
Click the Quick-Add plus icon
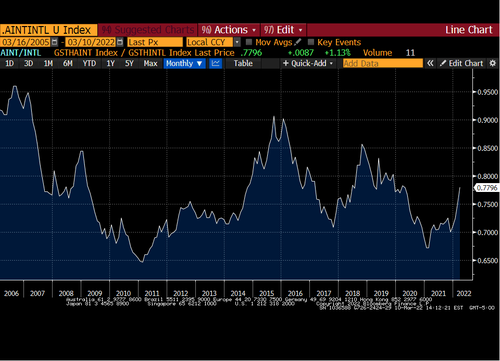pyautogui.click(x=286, y=63)
